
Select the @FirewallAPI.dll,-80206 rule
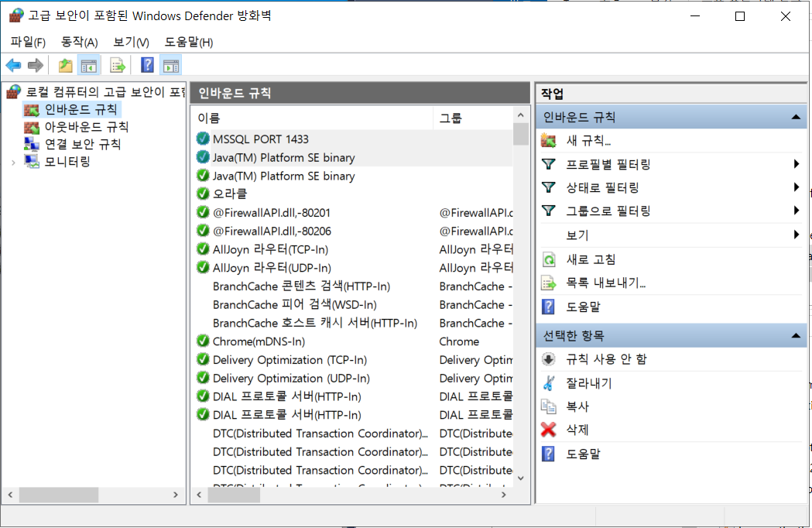coord(272,231)
